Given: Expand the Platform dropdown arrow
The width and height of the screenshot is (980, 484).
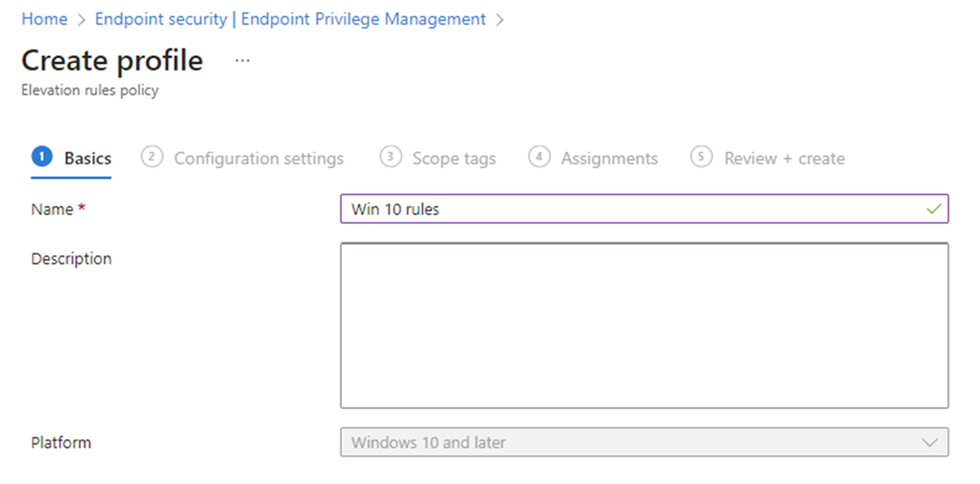Looking at the screenshot, I should 928,443.
